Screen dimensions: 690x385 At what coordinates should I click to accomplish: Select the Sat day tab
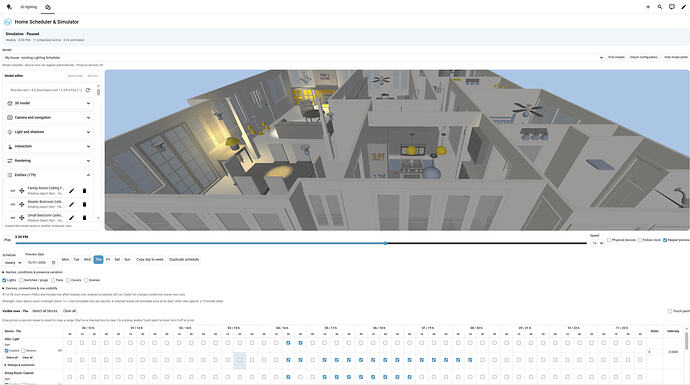point(117,260)
